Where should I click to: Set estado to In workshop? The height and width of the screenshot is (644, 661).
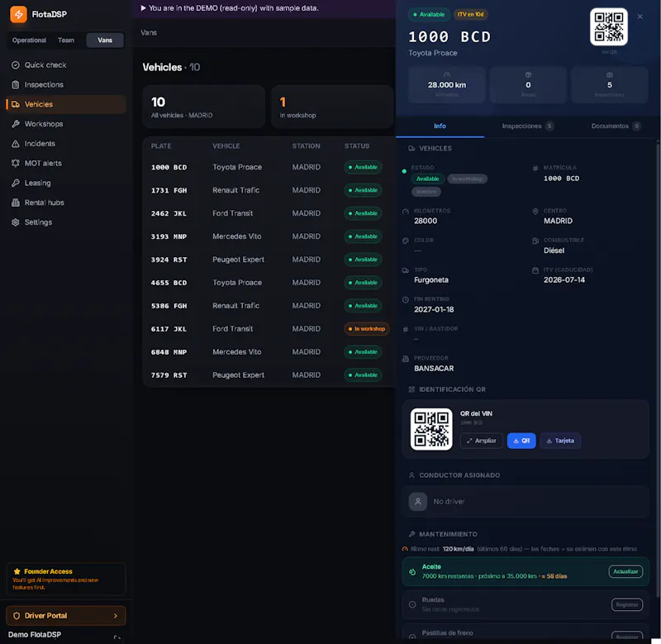click(467, 179)
